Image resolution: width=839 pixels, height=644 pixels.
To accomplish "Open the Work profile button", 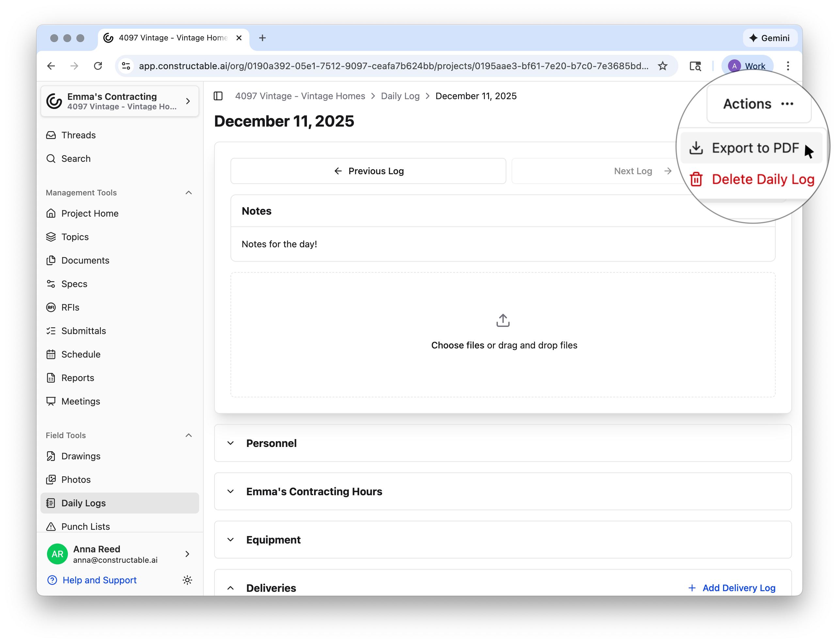I will pyautogui.click(x=747, y=66).
